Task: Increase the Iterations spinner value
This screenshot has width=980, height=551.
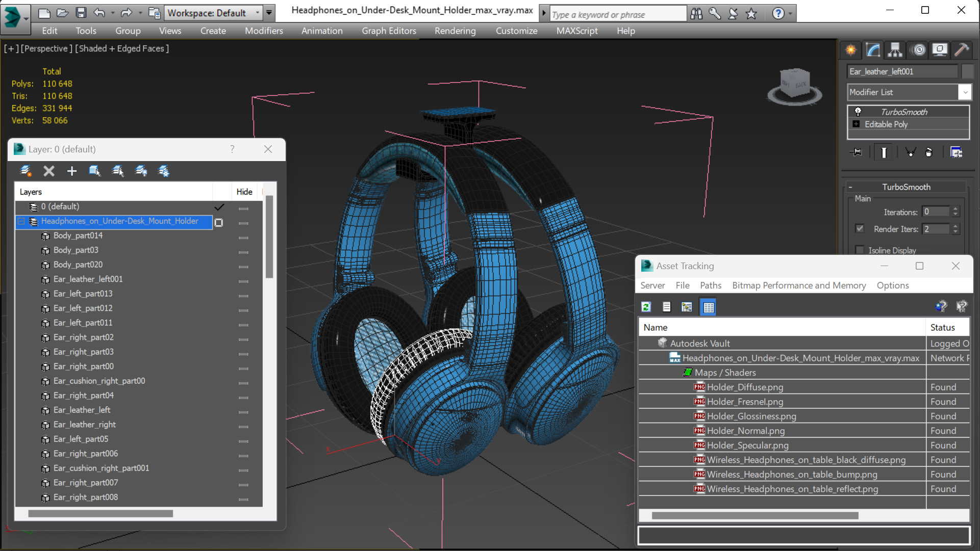Action: pyautogui.click(x=956, y=209)
